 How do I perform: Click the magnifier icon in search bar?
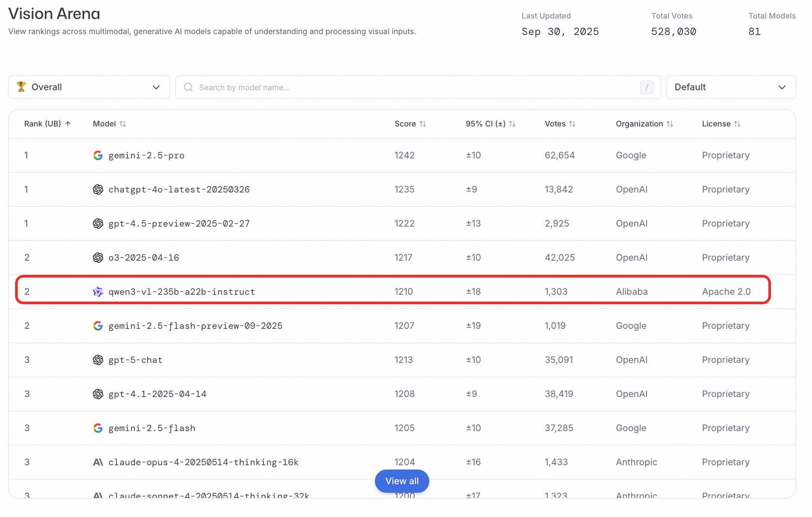[188, 87]
